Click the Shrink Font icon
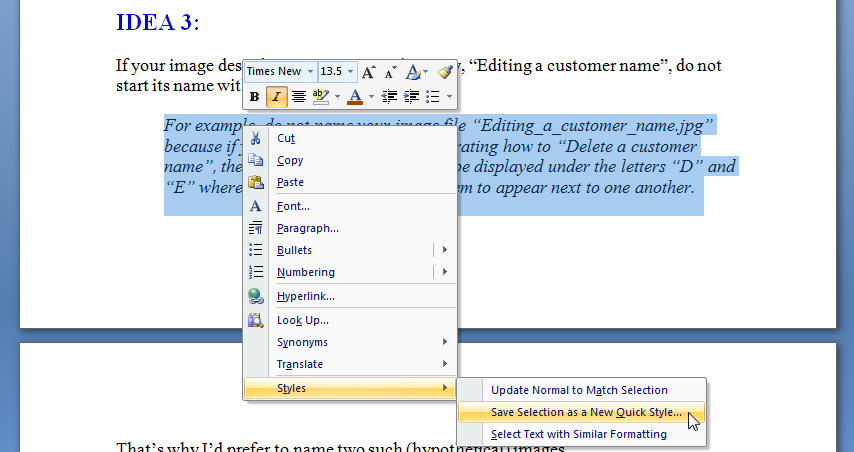 [391, 71]
